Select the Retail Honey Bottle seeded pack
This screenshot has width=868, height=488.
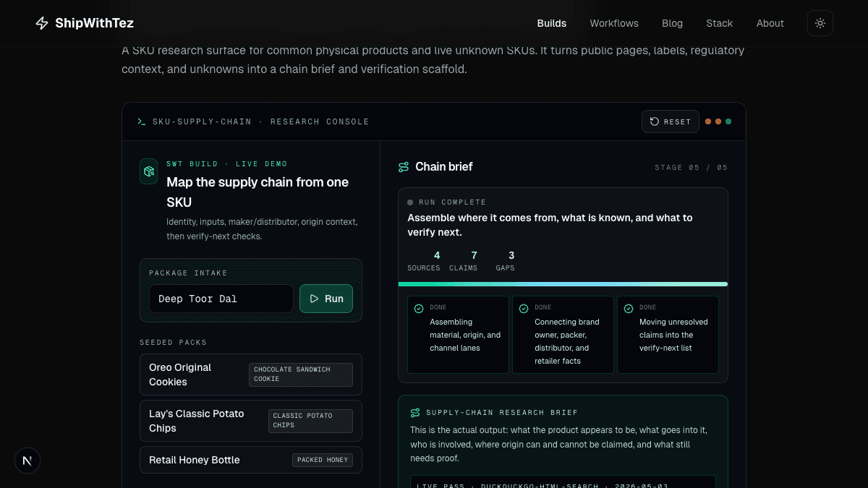click(x=251, y=460)
